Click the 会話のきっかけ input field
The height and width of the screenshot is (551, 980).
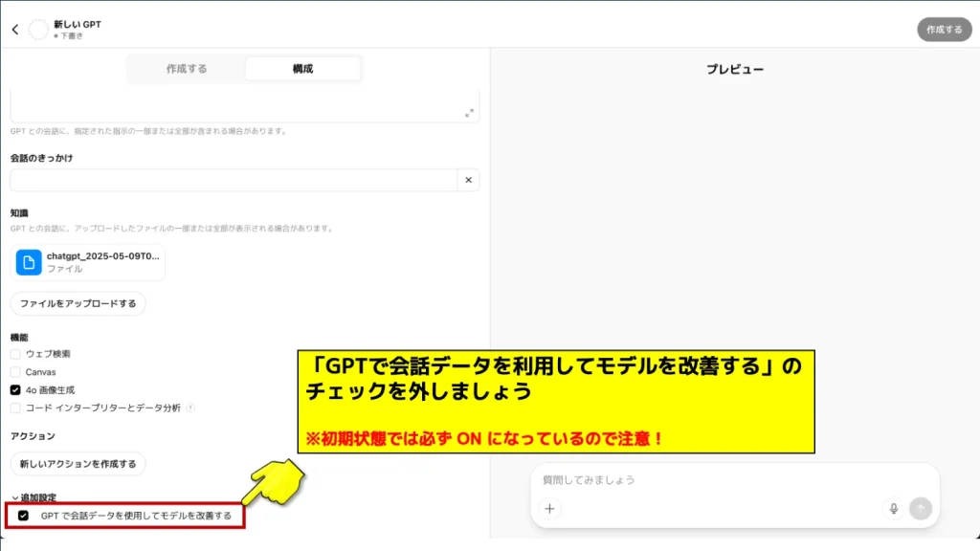234,180
